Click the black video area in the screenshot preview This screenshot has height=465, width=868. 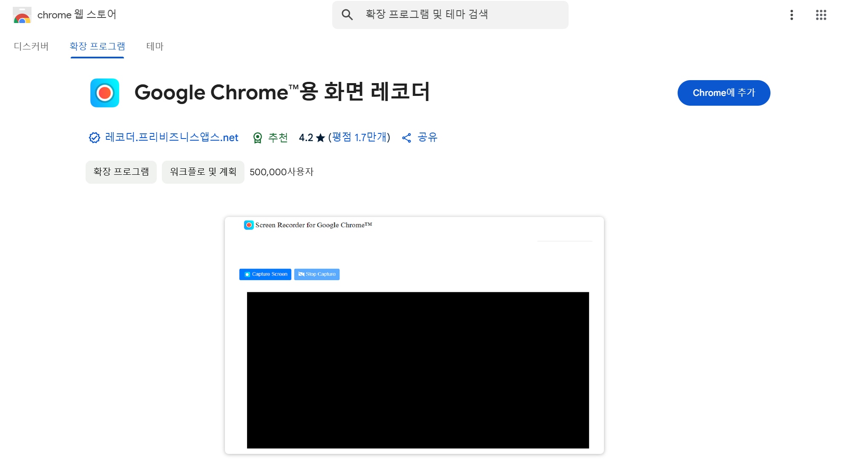coord(418,370)
